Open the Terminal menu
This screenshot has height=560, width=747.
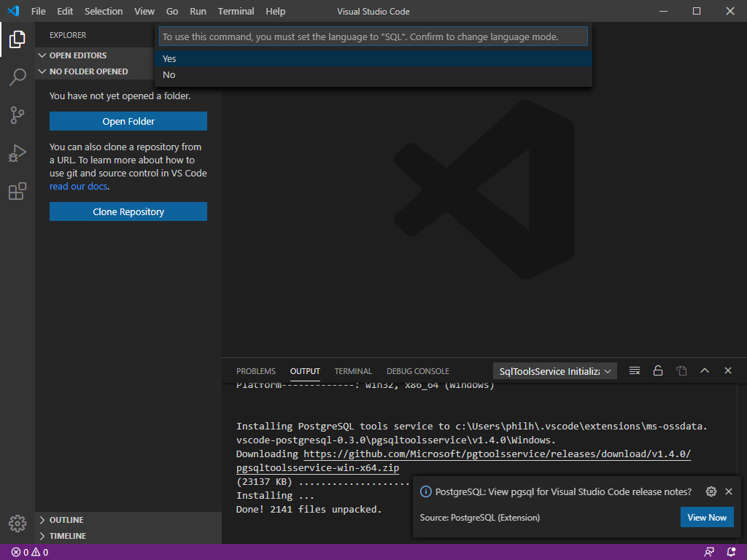click(x=236, y=12)
